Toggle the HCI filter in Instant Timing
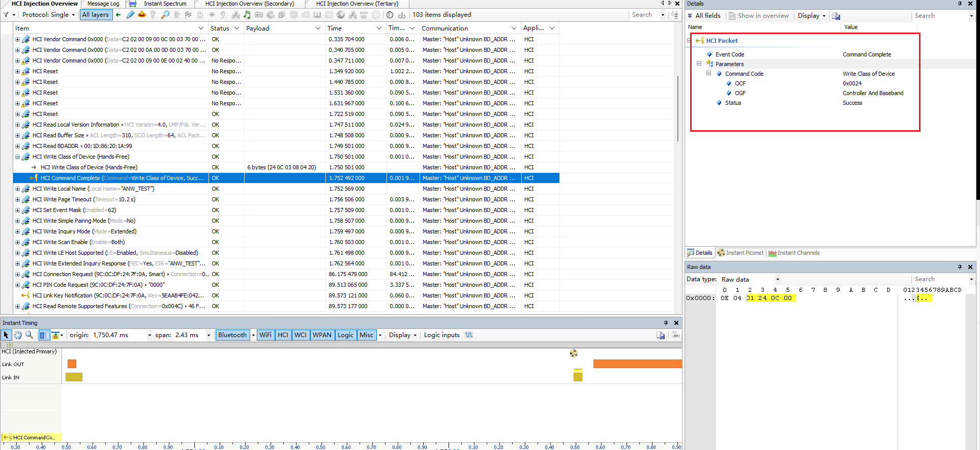 pos(283,335)
